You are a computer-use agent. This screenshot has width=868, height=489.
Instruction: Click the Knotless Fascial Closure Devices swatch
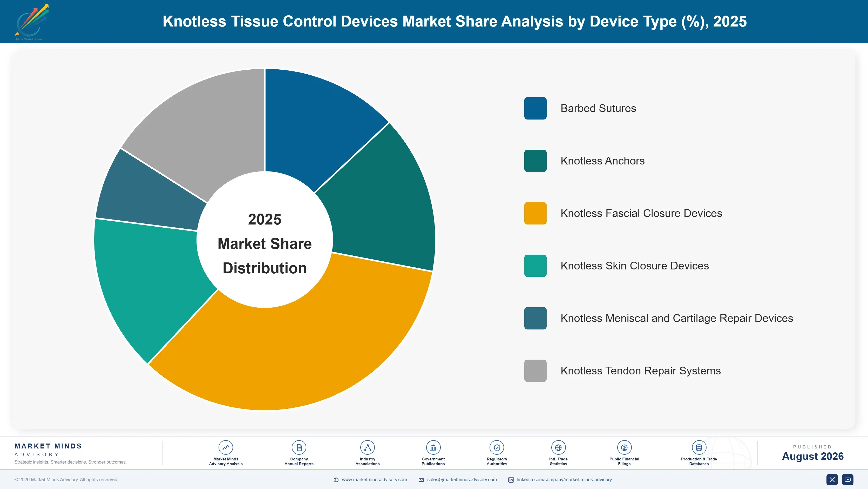[535, 213]
